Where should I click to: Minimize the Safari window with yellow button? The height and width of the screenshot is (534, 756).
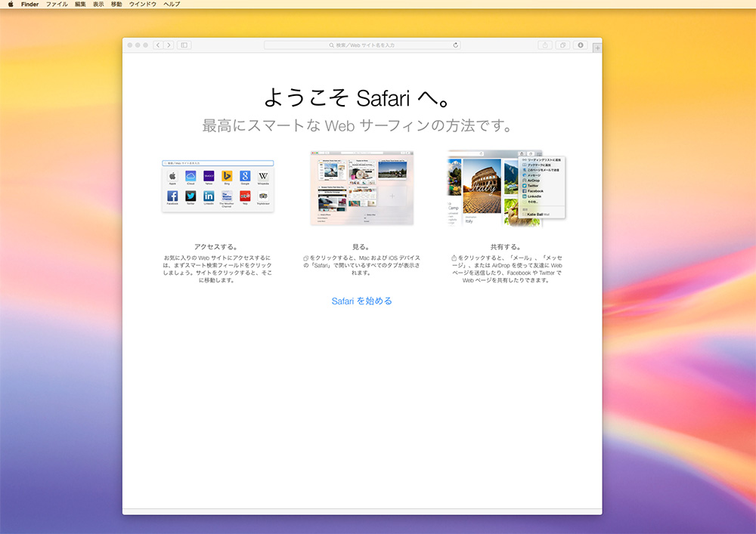tap(138, 45)
